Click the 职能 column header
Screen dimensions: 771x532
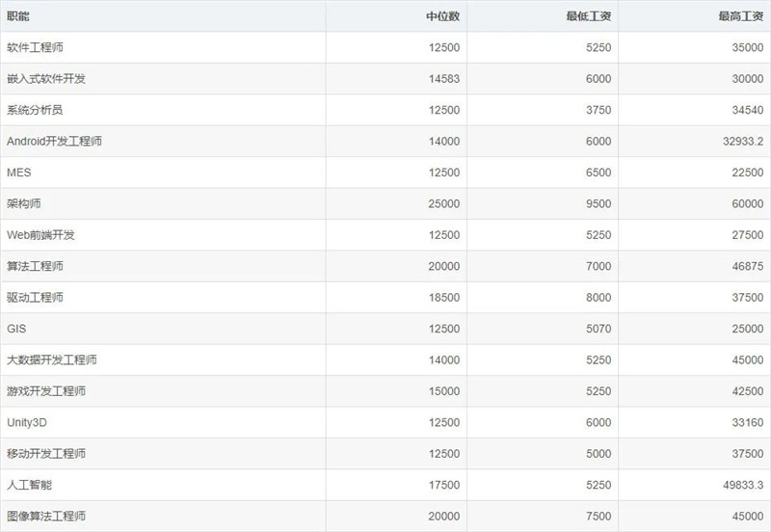point(18,16)
